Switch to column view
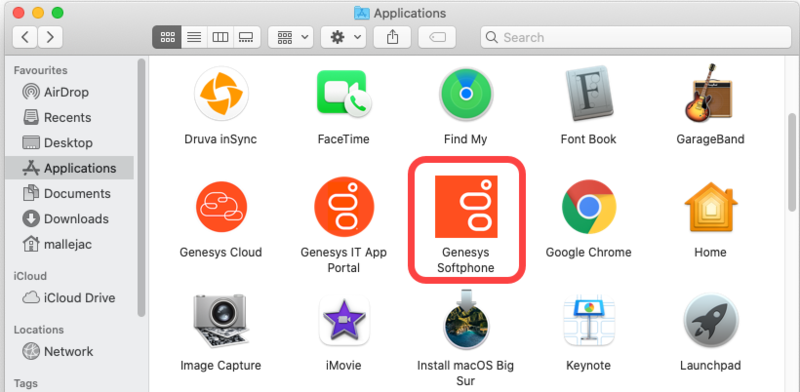This screenshot has width=800, height=392. [220, 37]
